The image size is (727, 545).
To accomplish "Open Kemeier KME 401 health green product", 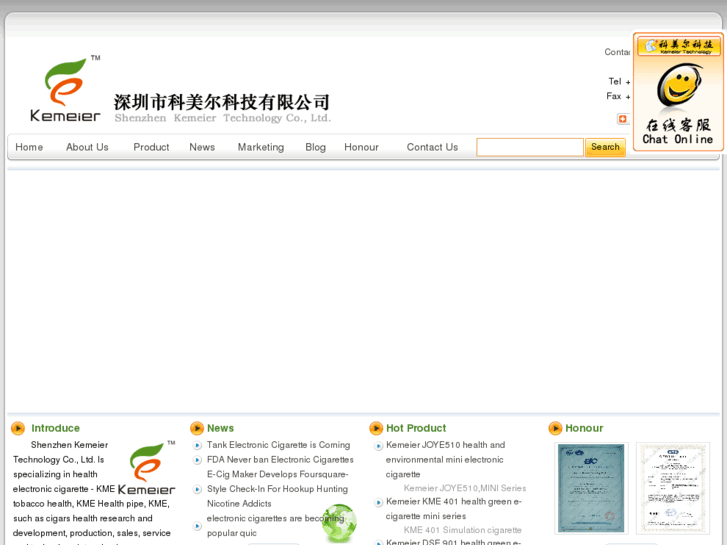I will coord(453,509).
